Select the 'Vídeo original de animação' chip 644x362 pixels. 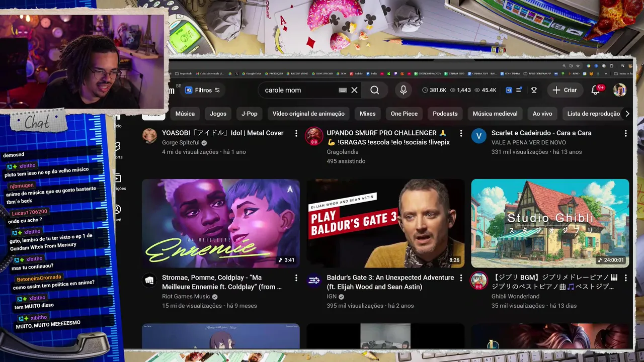(308, 114)
